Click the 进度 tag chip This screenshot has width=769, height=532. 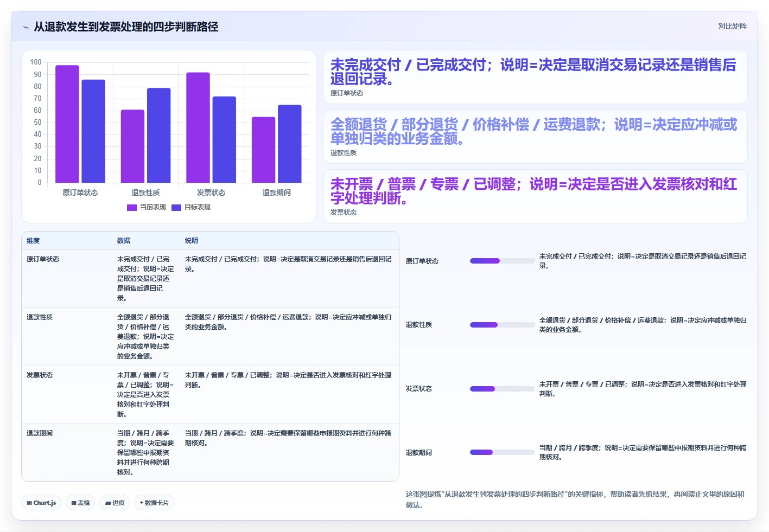[x=115, y=503]
